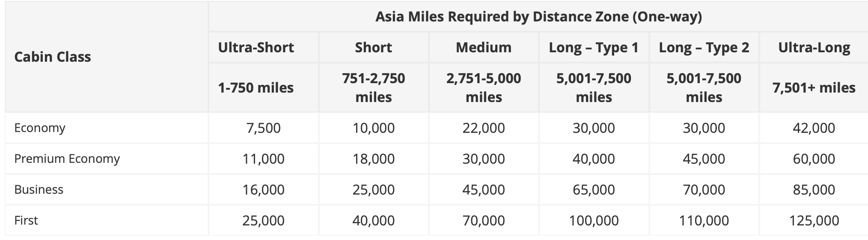The width and height of the screenshot is (868, 240).
Task: Select the Ultra-Long zone header
Action: tap(814, 48)
